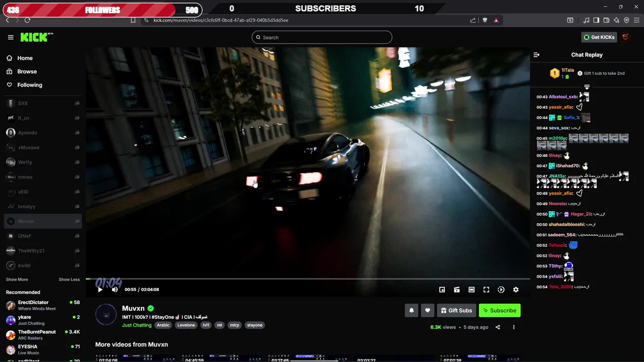The height and width of the screenshot is (362, 644).
Task: Enable picture-in-picture mode
Action: click(x=442, y=290)
